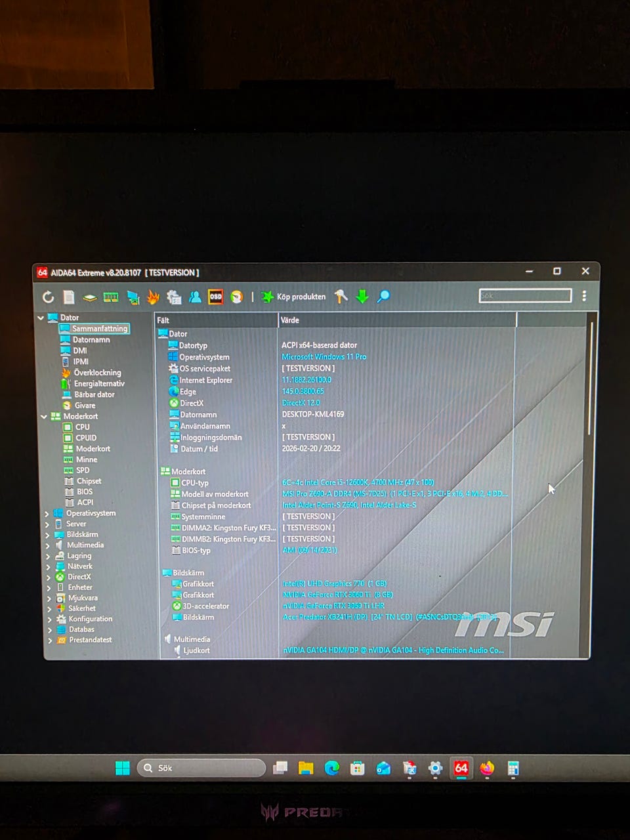Image resolution: width=630 pixels, height=840 pixels.
Task: Expand the Enheter tree node
Action: tap(49, 587)
